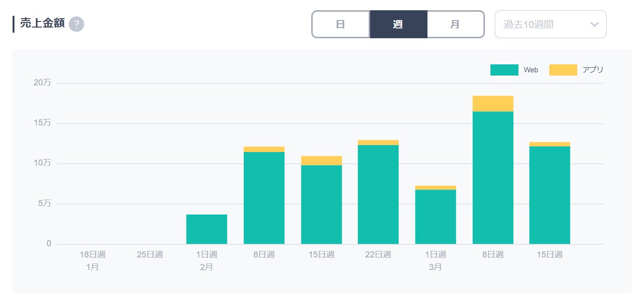Click the March 15日週 Web bar segment
The width and height of the screenshot is (644, 305).
pyautogui.click(x=549, y=195)
